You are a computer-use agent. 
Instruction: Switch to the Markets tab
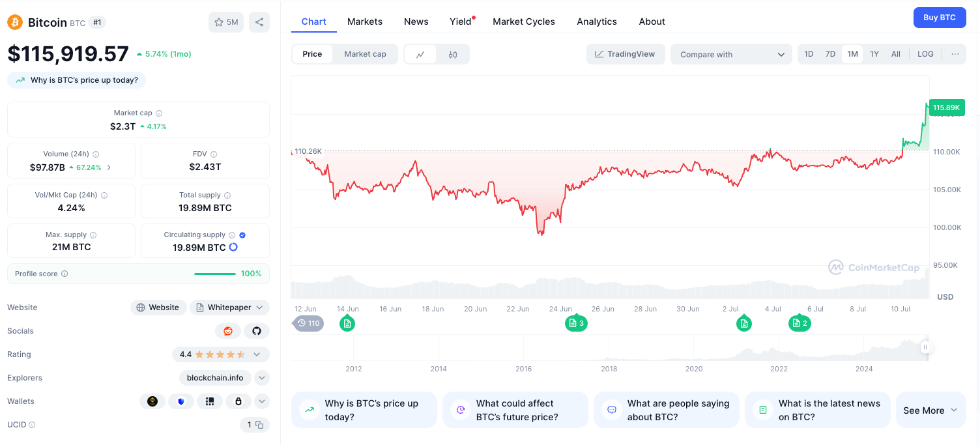365,21
